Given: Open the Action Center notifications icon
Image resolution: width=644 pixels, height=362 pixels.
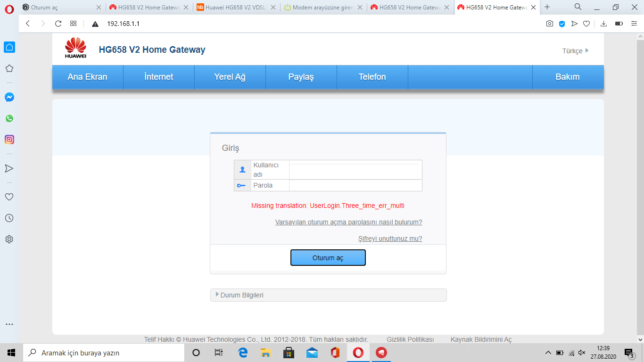Looking at the screenshot, I should tap(629, 353).
